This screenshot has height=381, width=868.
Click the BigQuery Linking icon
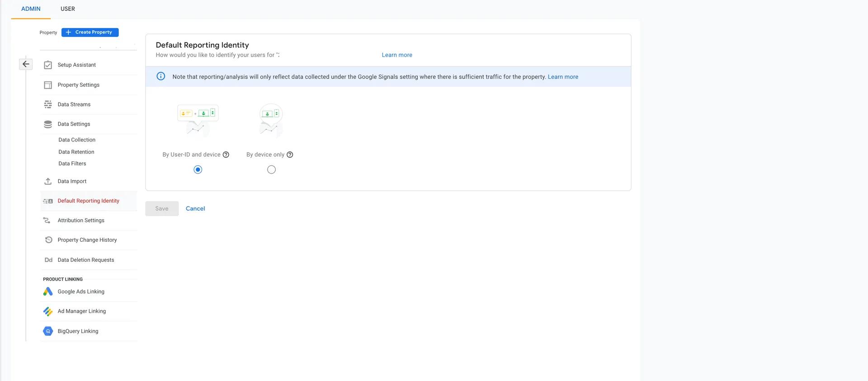48,331
